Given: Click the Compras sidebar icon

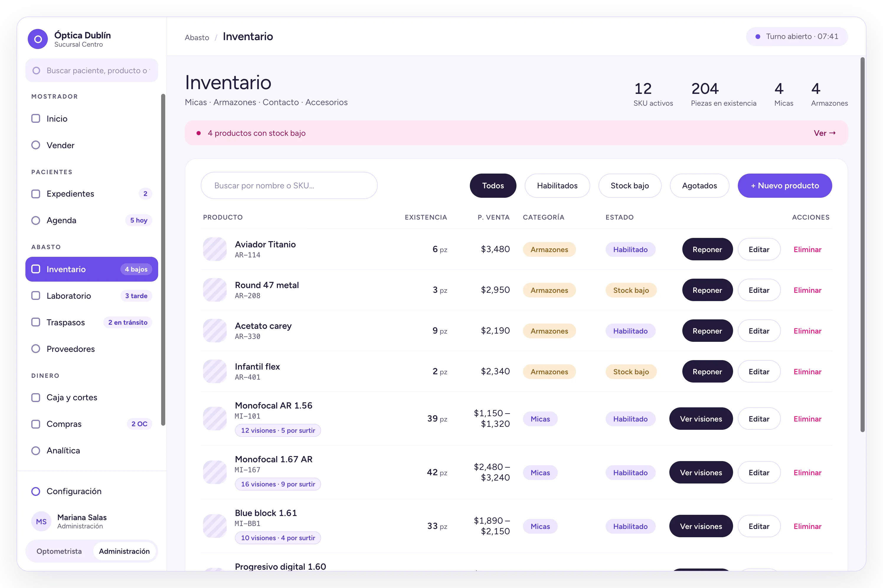Looking at the screenshot, I should (36, 424).
